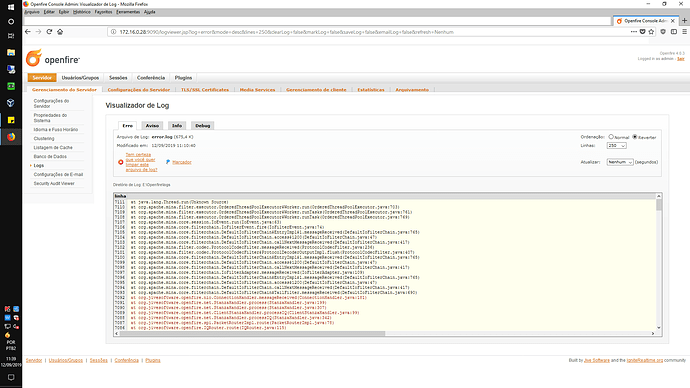Open the Servidor main tab
This screenshot has height=388, width=690.
coord(42,78)
